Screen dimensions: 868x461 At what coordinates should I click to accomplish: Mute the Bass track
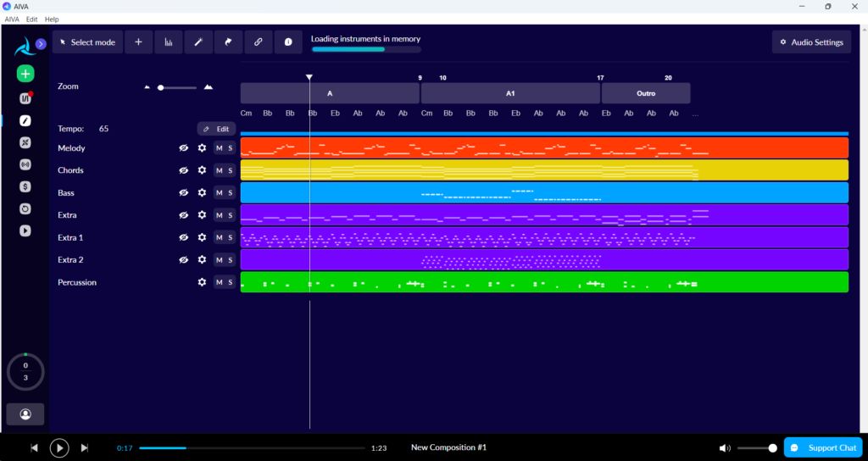pos(220,192)
